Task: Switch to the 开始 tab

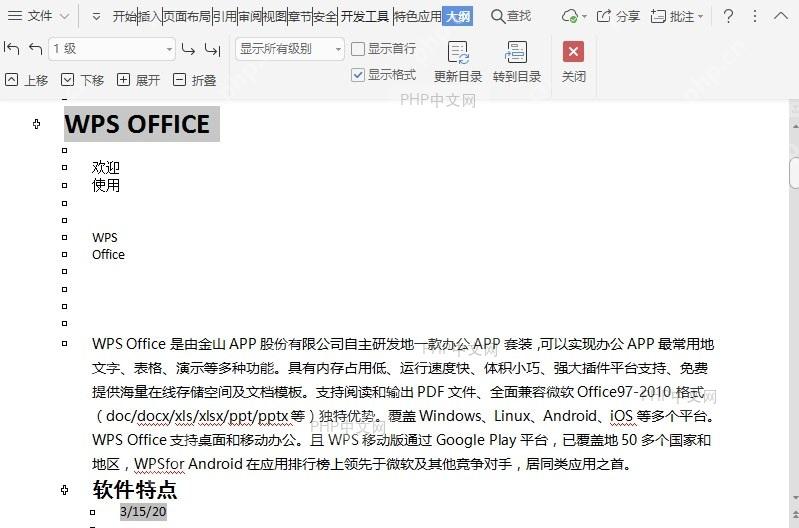Action: pyautogui.click(x=124, y=16)
